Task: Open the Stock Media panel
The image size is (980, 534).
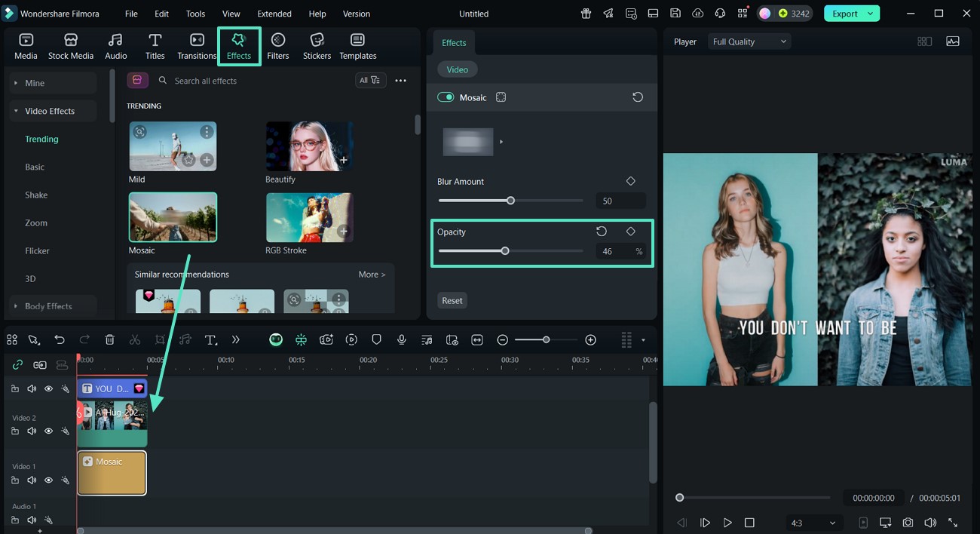Action: point(71,47)
